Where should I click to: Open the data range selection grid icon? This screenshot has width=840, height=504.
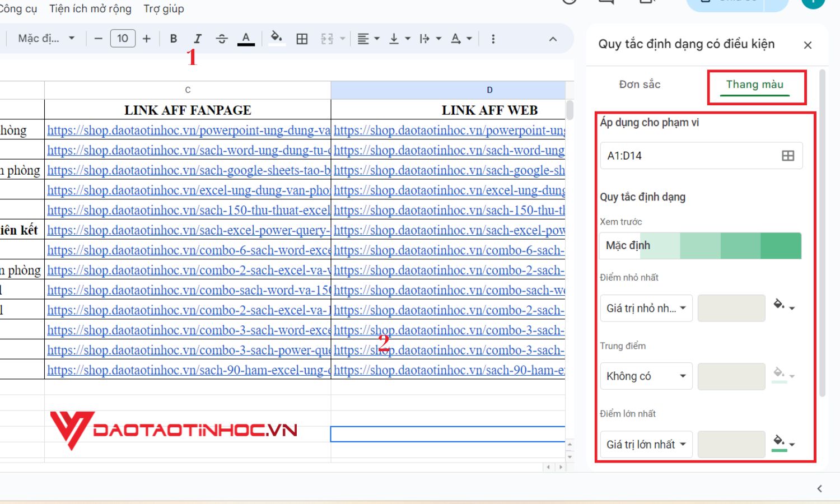coord(788,155)
